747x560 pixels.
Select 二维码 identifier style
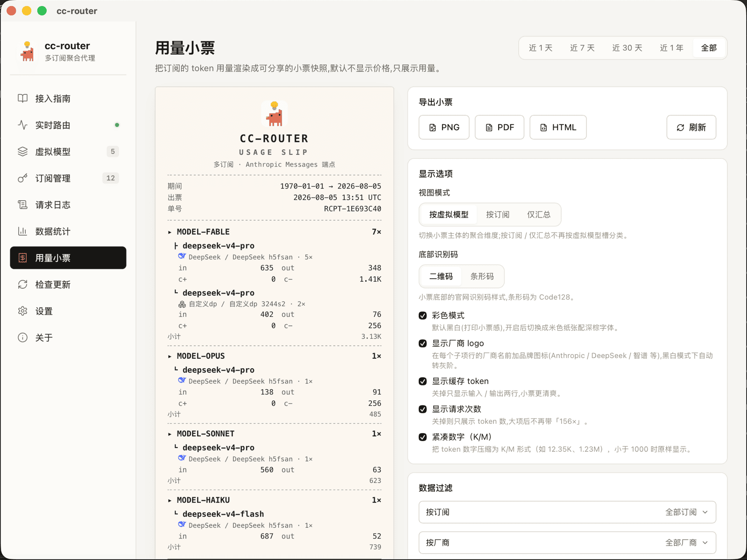[x=441, y=276]
